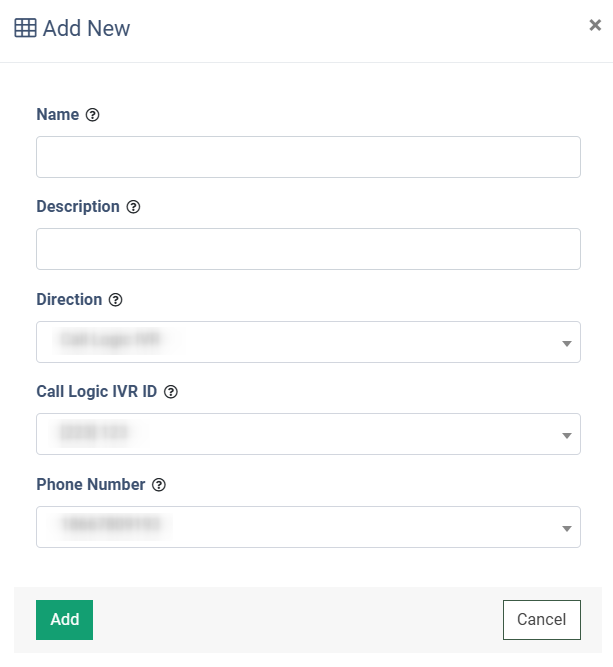Expand the Direction dropdown arrow
613x667 pixels.
(x=566, y=343)
